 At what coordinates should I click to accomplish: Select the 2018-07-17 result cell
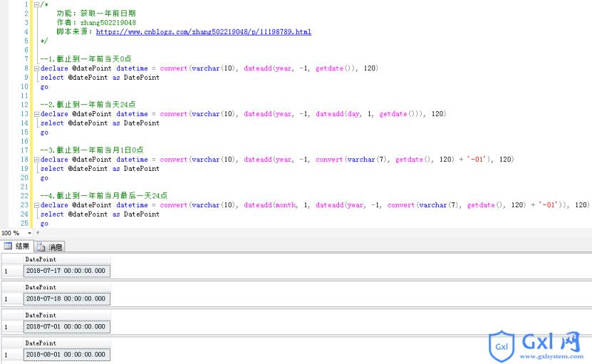tap(67, 271)
